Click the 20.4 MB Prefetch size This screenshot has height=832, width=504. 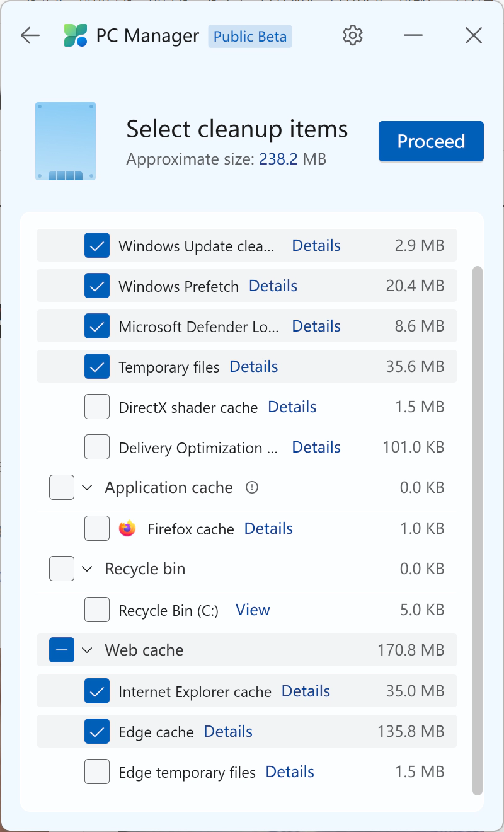pyautogui.click(x=415, y=286)
